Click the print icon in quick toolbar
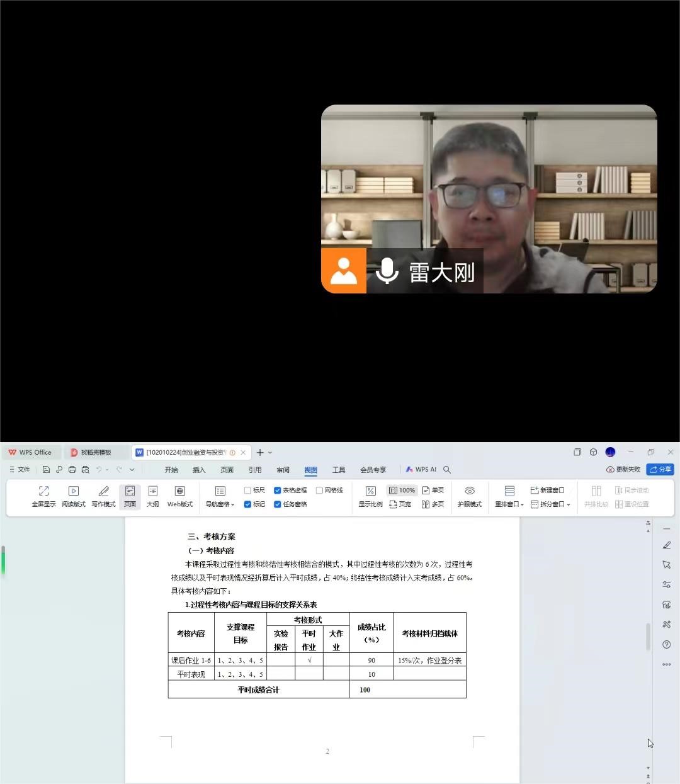The height and width of the screenshot is (784, 680). (72, 470)
